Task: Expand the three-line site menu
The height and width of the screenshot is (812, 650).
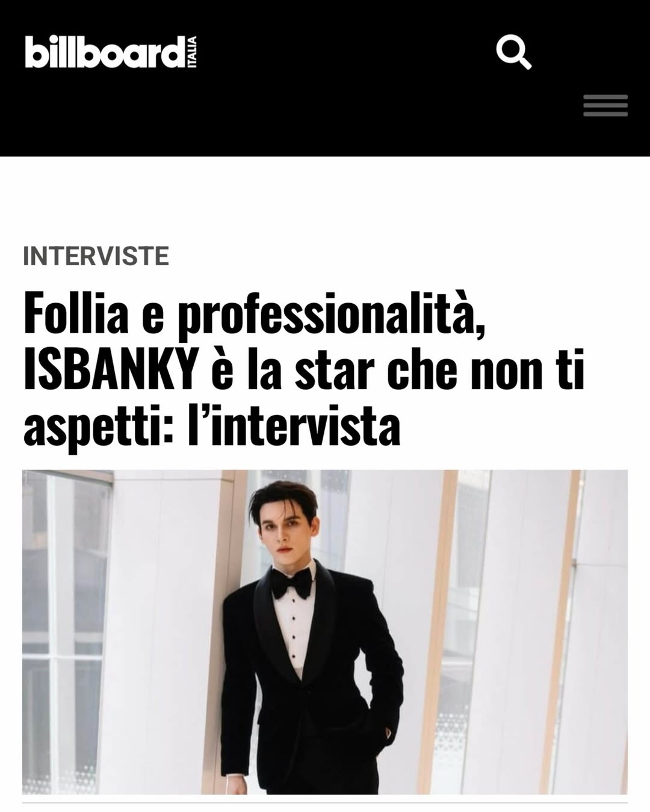Action: click(605, 105)
